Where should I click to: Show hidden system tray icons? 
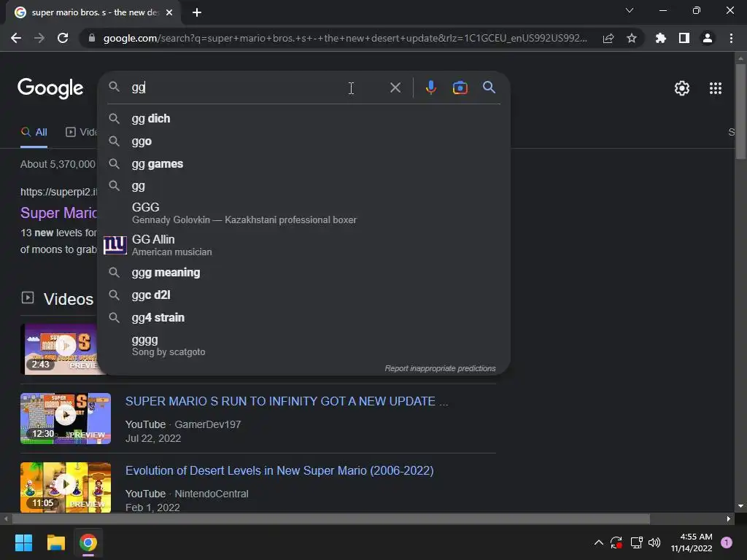(x=599, y=542)
